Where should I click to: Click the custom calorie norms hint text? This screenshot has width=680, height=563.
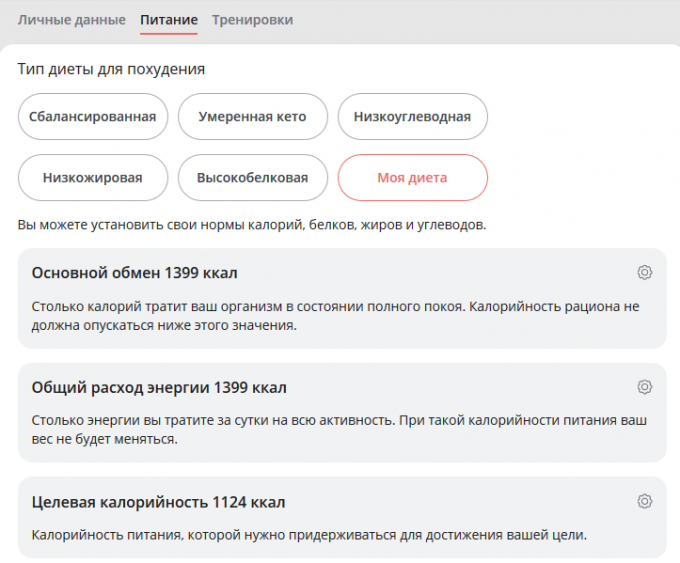pos(252,225)
